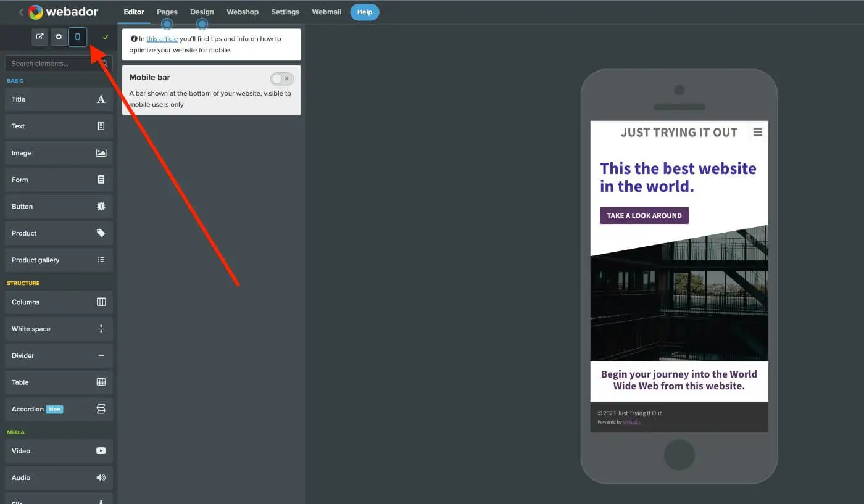Open hamburger menu in phone preview

[758, 132]
